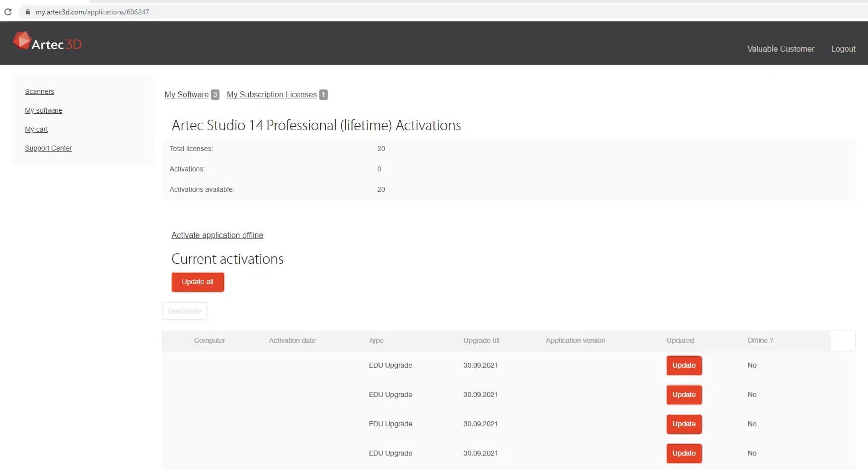
Task: Click the padlock site info icon
Action: tap(28, 12)
